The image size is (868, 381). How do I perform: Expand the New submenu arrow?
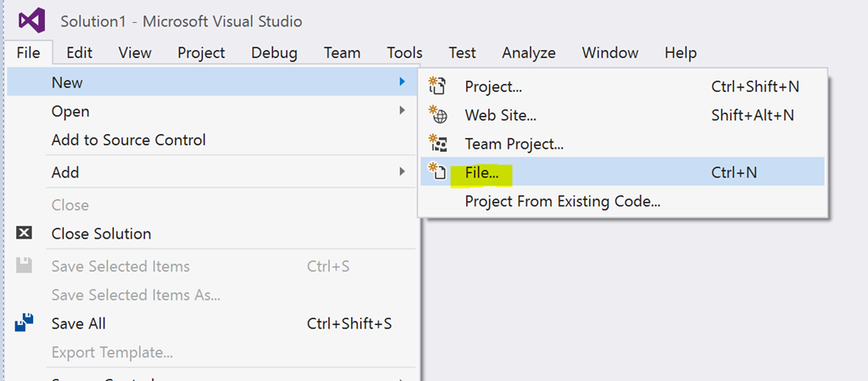pos(402,82)
